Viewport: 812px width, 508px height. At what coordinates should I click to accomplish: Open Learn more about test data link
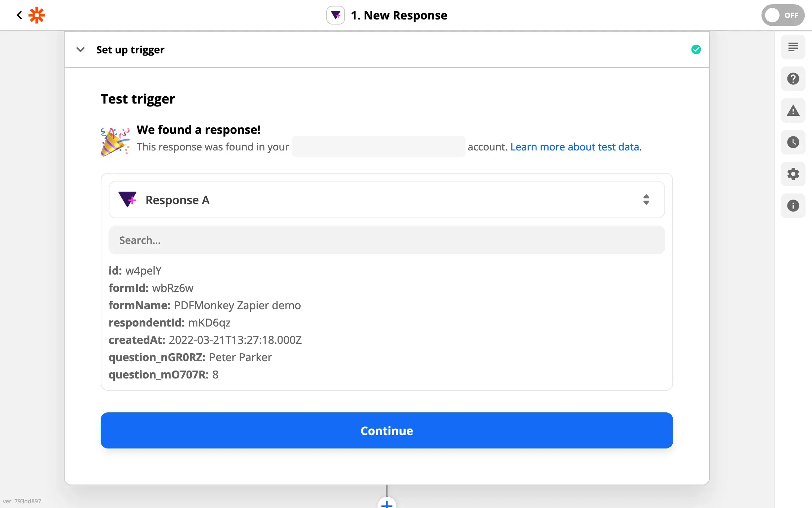coord(575,146)
